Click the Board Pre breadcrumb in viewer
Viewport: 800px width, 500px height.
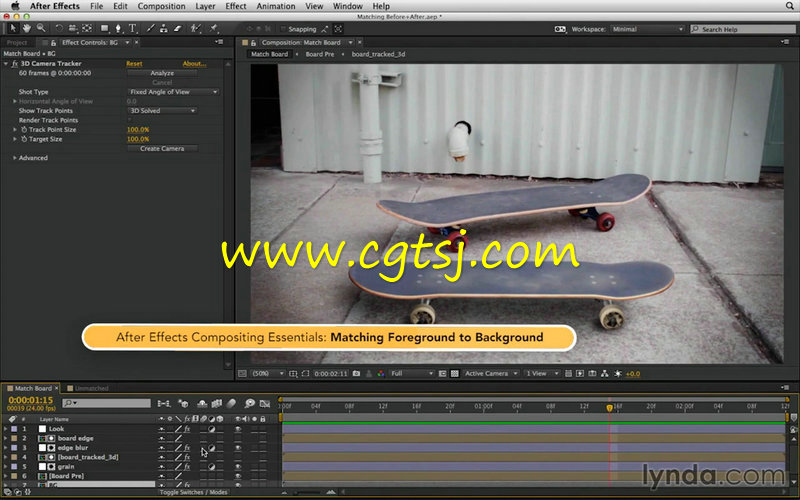pyautogui.click(x=319, y=54)
